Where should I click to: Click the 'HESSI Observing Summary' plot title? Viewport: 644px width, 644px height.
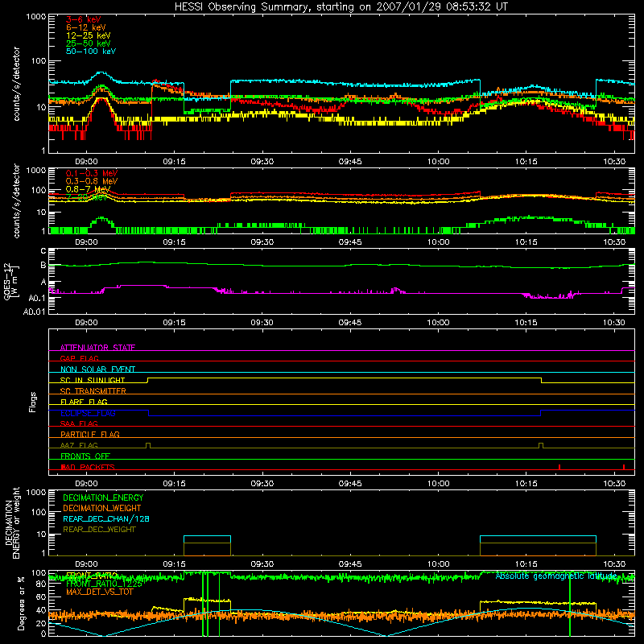pyautogui.click(x=341, y=7)
